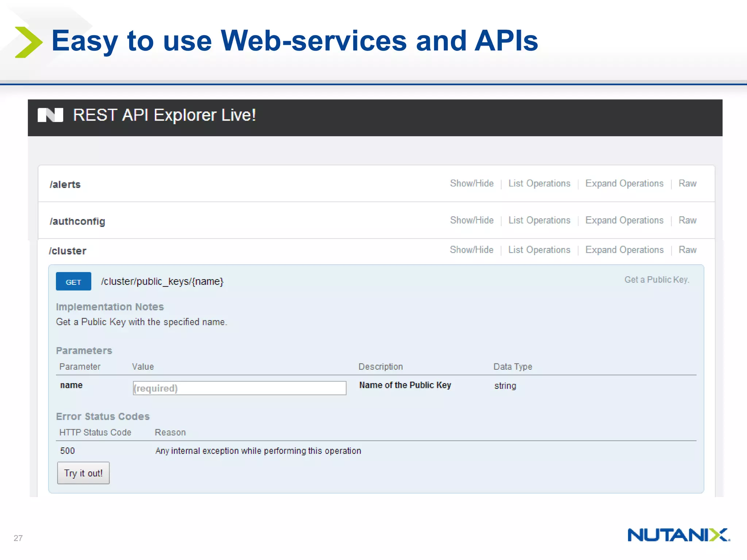Click the 'REST API Explorer Live!' title
Screen dimensions: 747x560
point(165,115)
